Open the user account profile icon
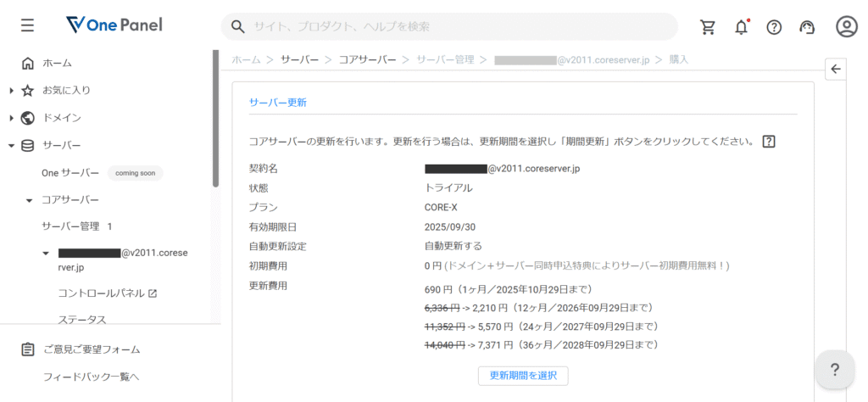This screenshot has height=402, width=868. (846, 26)
